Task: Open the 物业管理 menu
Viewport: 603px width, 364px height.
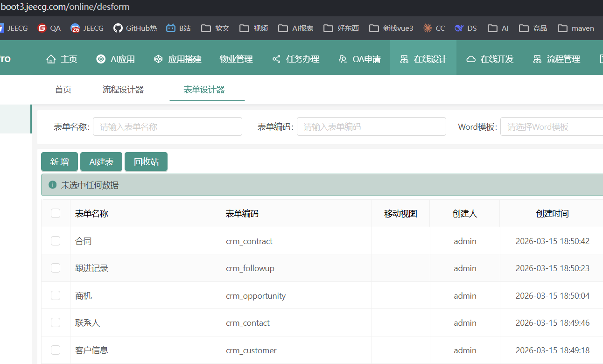Action: click(x=236, y=59)
